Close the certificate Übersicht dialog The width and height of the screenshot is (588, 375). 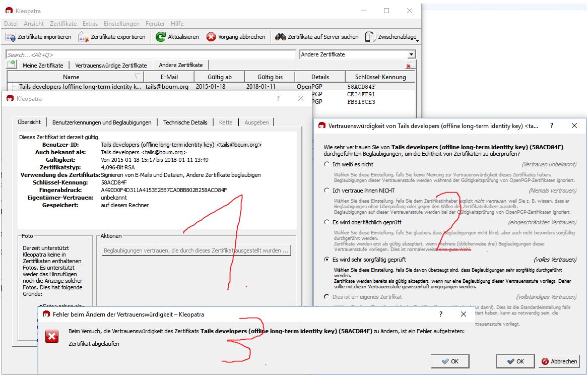click(x=301, y=98)
